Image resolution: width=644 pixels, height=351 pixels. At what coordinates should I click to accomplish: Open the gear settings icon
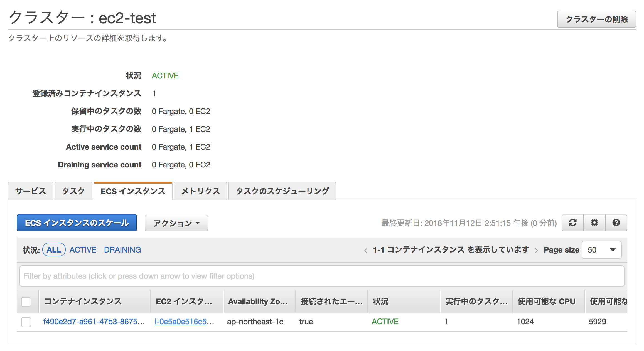(x=594, y=223)
